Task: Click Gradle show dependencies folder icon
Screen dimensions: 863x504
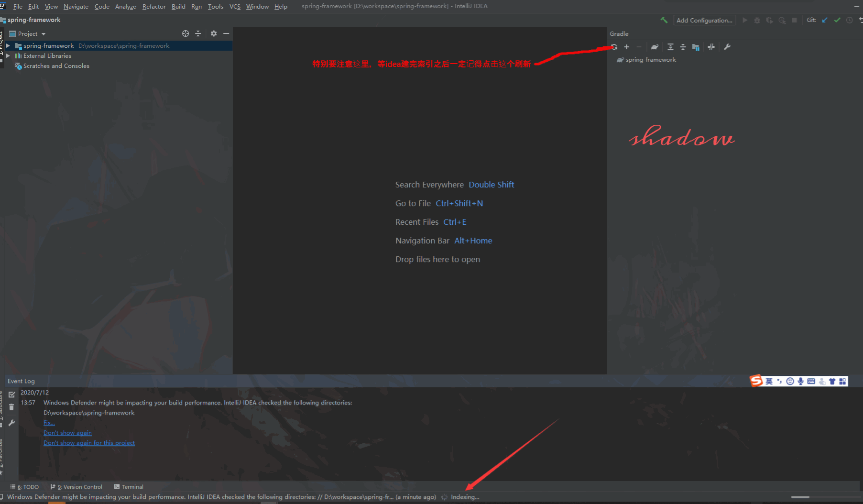Action: (x=696, y=47)
